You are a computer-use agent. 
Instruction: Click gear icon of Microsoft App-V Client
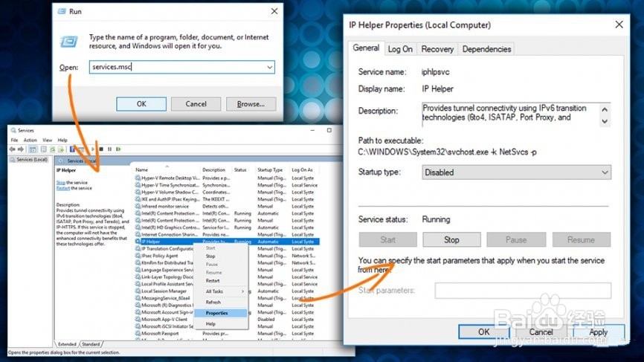click(x=138, y=319)
